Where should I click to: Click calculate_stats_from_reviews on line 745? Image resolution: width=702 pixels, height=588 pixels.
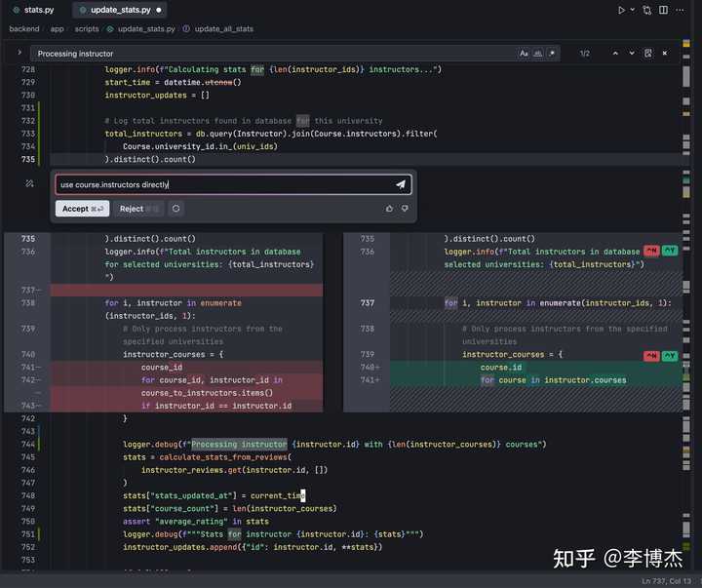click(225, 457)
